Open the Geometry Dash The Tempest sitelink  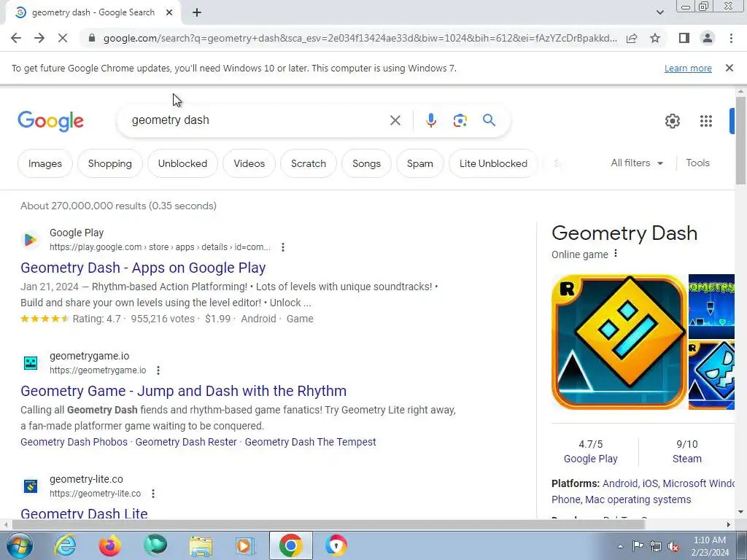click(310, 442)
